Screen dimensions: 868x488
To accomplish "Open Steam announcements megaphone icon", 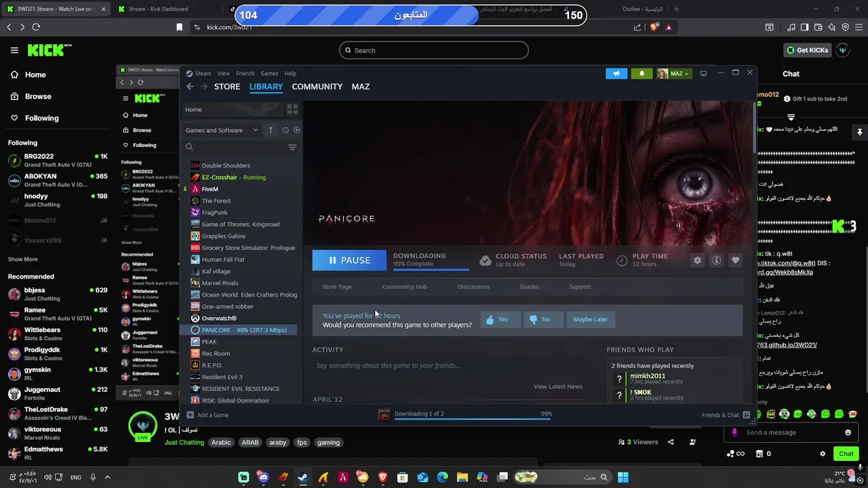I will [x=616, y=73].
